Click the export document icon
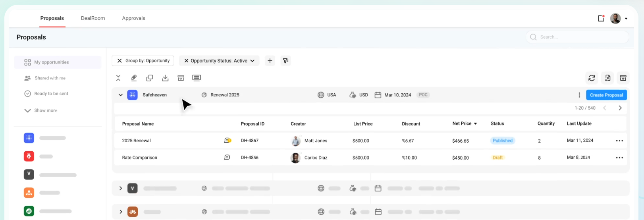This screenshot has width=644, height=220. [x=607, y=78]
